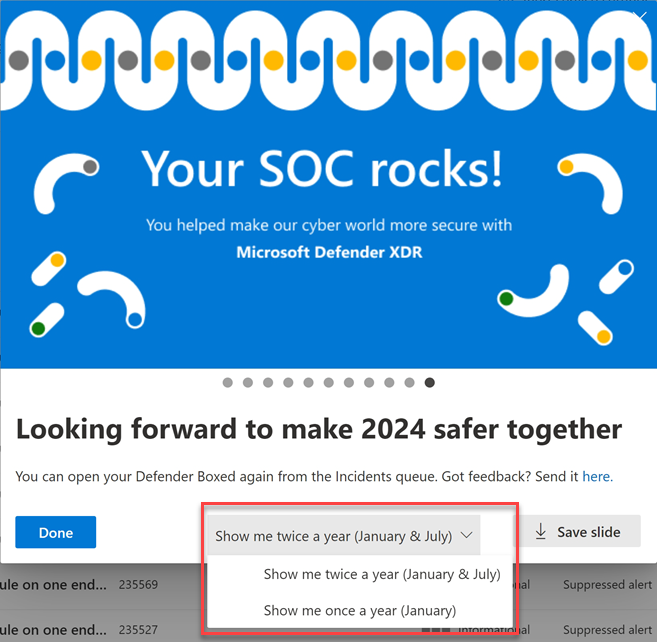Image resolution: width=657 pixels, height=642 pixels.
Task: Choose the seventh slide pagination dot
Action: 349,383
